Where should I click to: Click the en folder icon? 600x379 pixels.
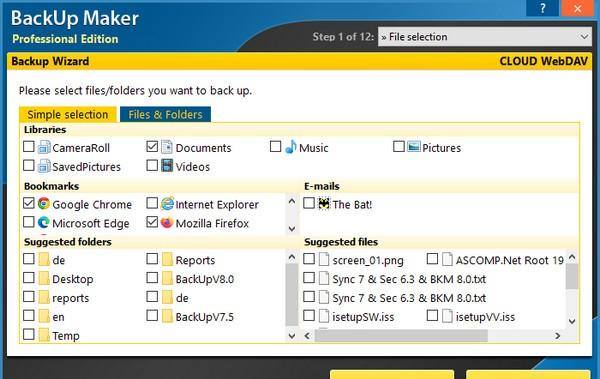pyautogui.click(x=44, y=316)
